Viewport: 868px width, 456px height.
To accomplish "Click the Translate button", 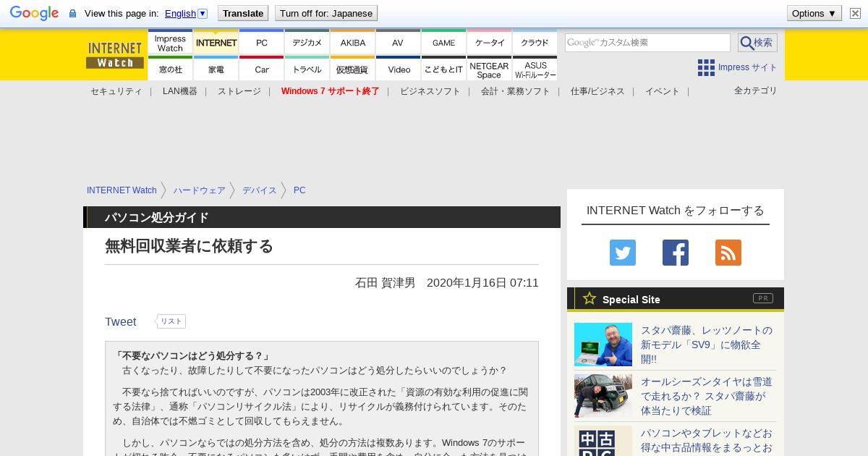I will [x=243, y=13].
